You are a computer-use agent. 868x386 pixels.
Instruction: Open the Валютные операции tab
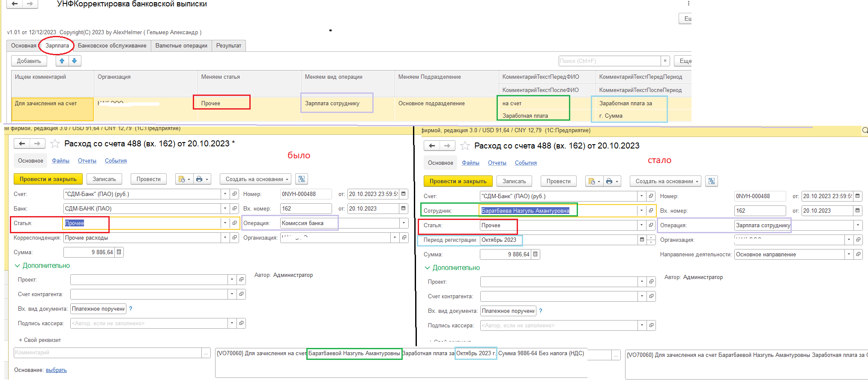click(181, 46)
